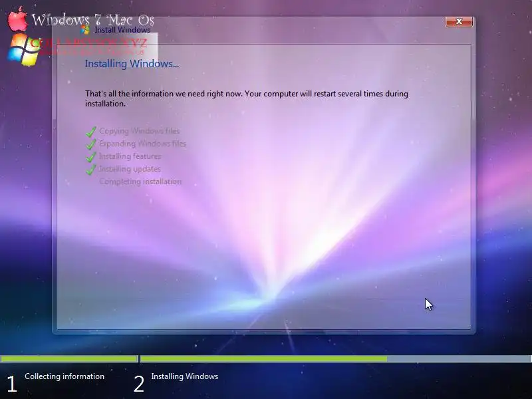Click the Installing features checkmark
Screen dimensions: 532x399
pyautogui.click(x=91, y=157)
